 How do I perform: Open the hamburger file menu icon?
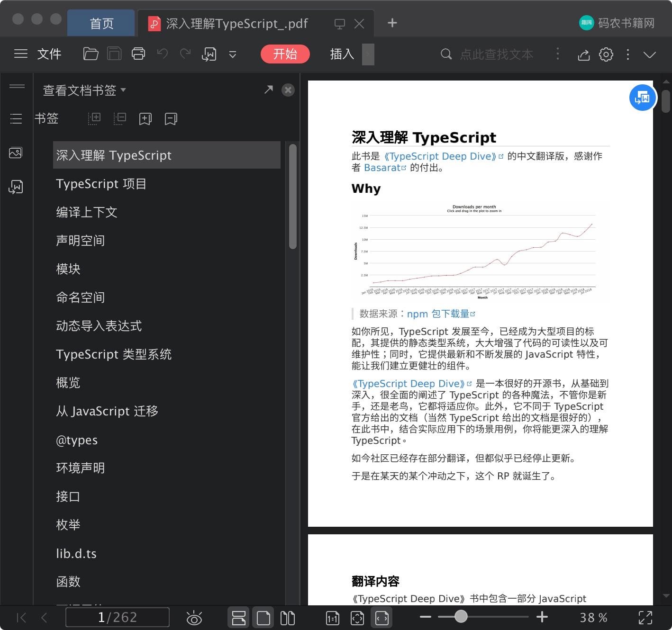(21, 54)
